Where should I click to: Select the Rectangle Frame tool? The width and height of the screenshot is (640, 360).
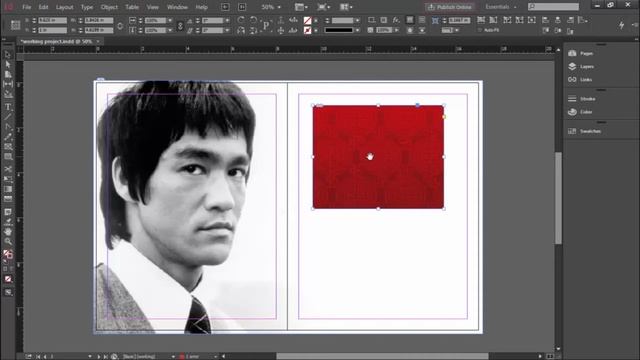pos(8,147)
